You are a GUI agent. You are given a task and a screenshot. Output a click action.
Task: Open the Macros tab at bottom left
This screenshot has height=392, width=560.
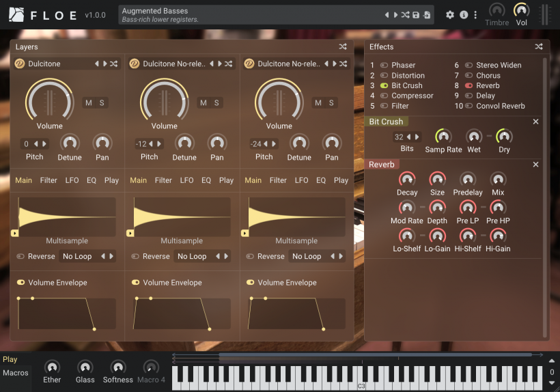pyautogui.click(x=16, y=373)
